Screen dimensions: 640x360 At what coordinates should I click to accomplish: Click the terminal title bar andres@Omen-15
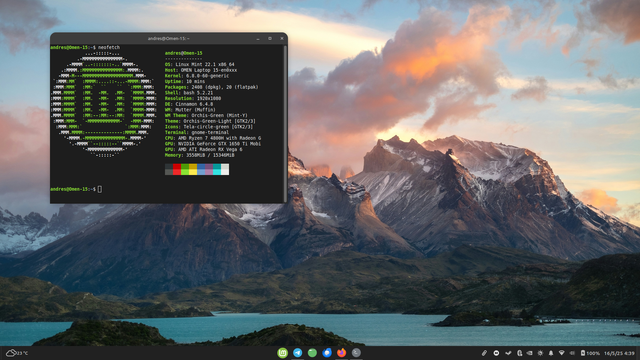tap(169, 39)
